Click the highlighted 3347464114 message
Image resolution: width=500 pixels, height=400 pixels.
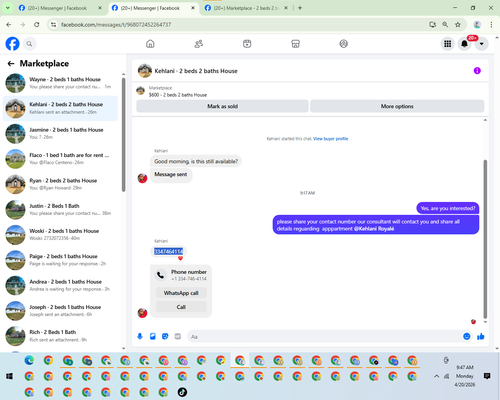click(x=168, y=251)
